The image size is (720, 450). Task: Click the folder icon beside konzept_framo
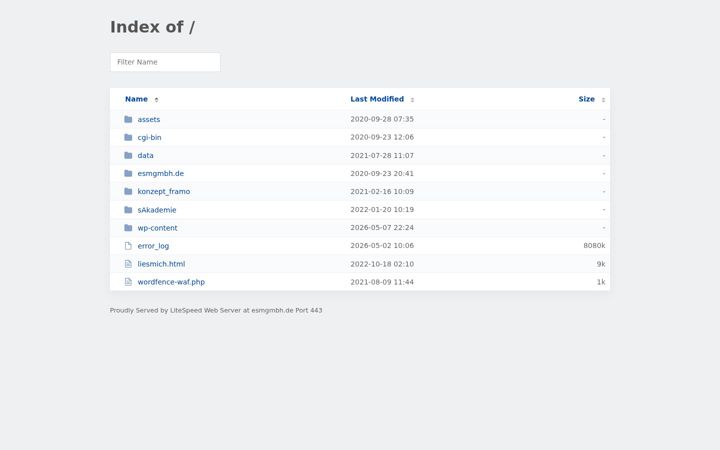click(x=128, y=191)
